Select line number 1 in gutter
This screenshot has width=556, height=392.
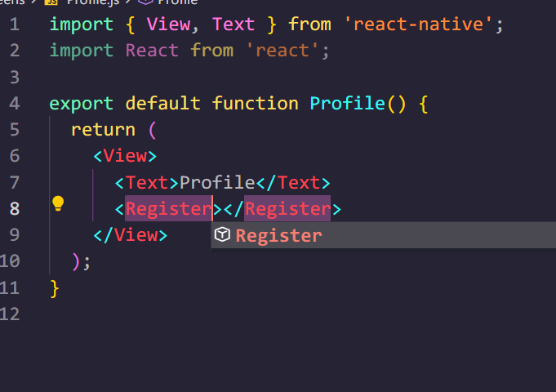click(15, 24)
